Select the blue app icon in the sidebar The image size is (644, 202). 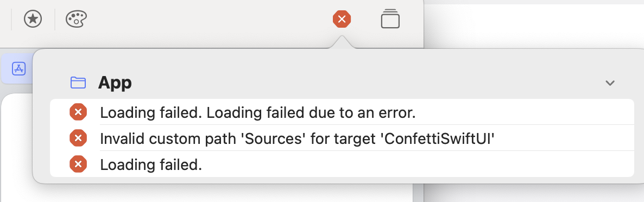(x=19, y=68)
